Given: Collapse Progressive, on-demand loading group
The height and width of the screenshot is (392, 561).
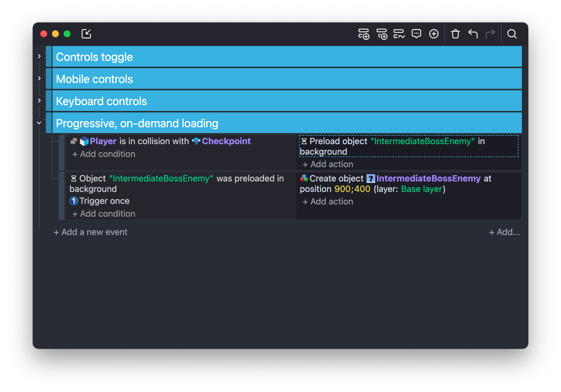Looking at the screenshot, I should pyautogui.click(x=39, y=123).
